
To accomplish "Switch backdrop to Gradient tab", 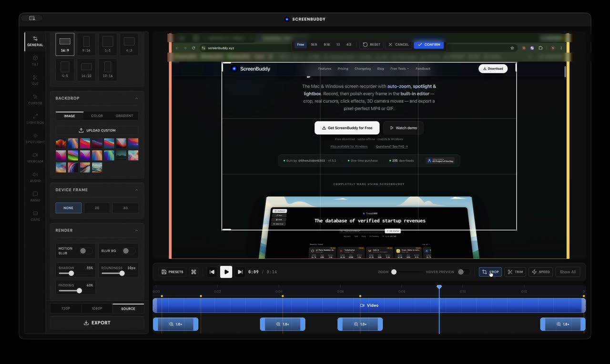I will click(x=124, y=116).
